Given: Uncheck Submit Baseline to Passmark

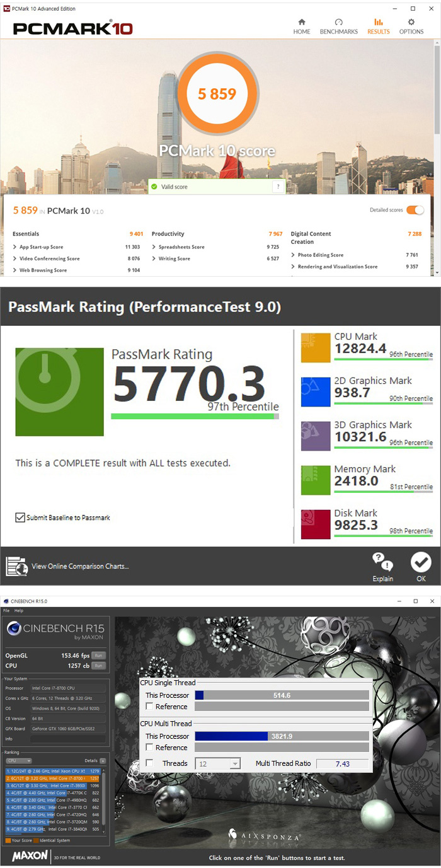Looking at the screenshot, I should click(x=20, y=518).
